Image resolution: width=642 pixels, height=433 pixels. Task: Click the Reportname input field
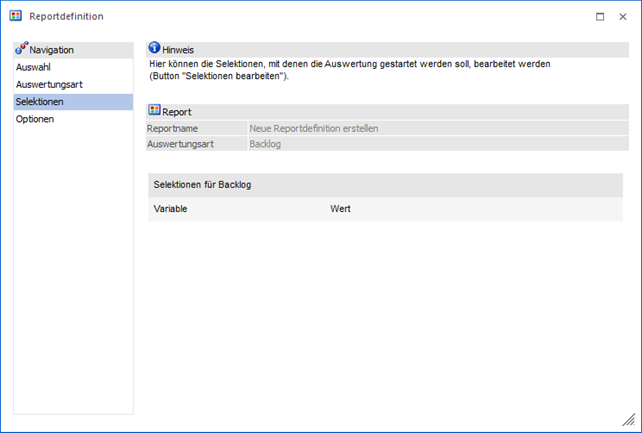(x=437, y=128)
